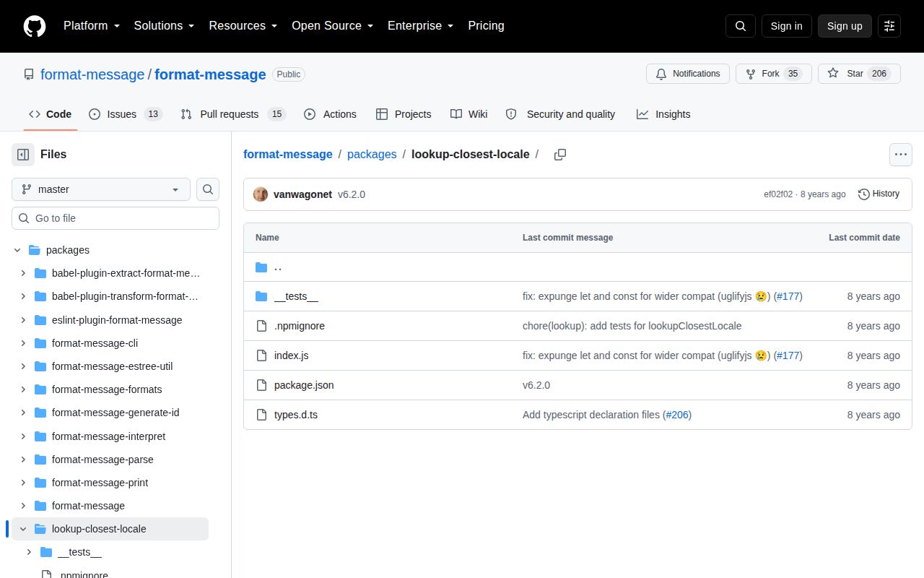The width and height of the screenshot is (924, 578).
Task: Open the Solutions dropdown menu
Action: point(164,26)
